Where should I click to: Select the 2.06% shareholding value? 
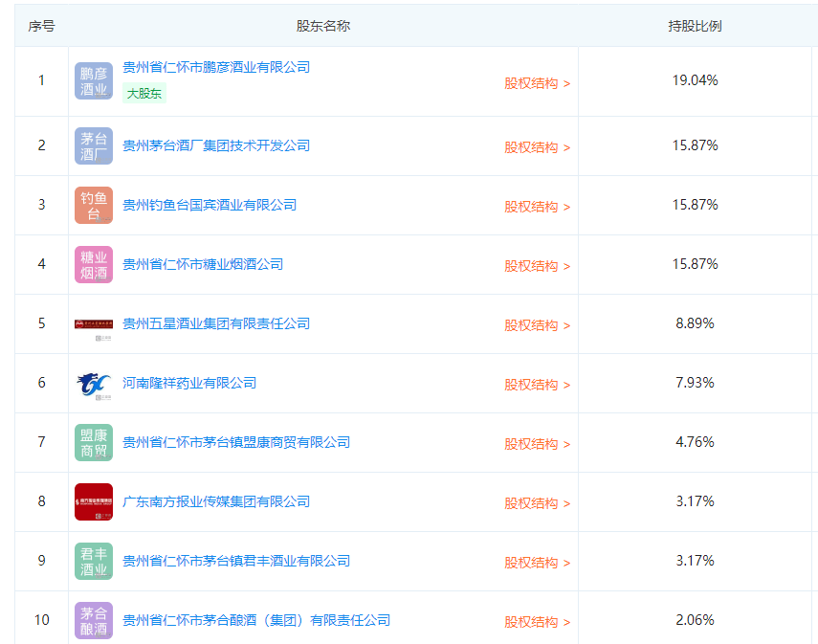pos(695,620)
